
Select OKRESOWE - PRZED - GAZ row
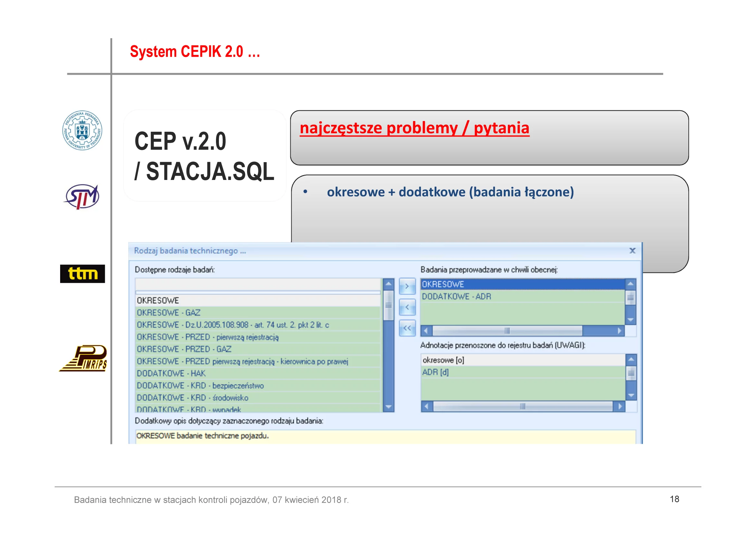258,349
